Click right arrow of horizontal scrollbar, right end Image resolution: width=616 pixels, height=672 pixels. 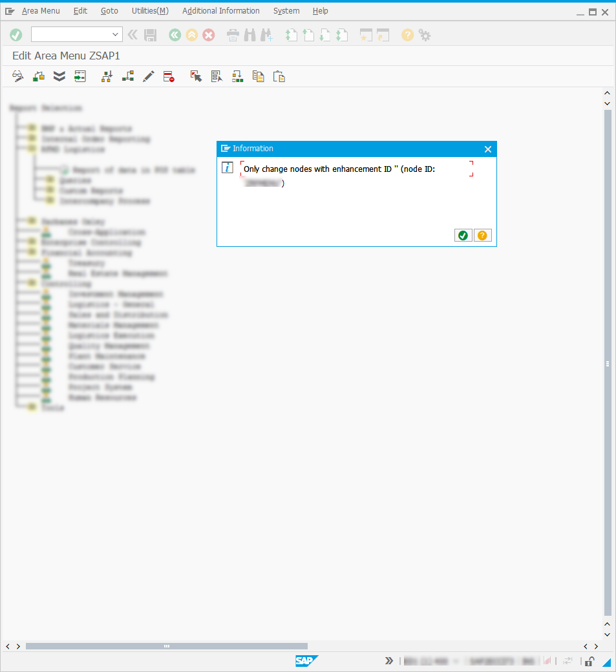click(596, 646)
